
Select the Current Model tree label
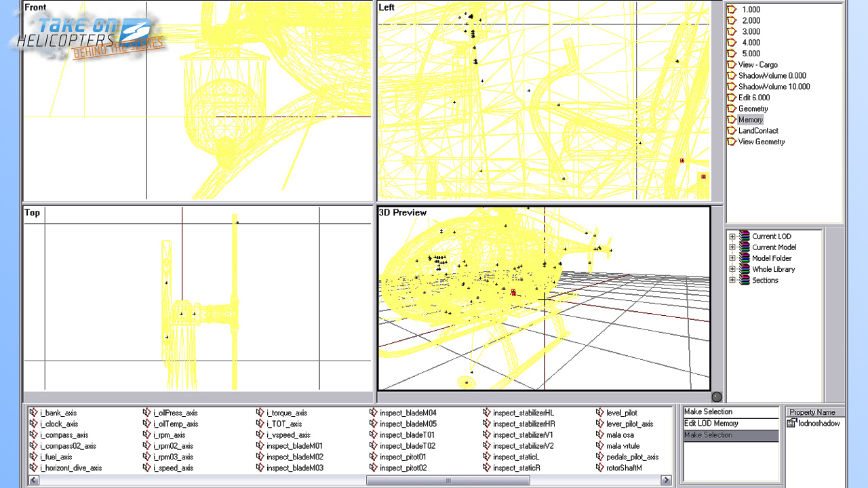pyautogui.click(x=774, y=247)
